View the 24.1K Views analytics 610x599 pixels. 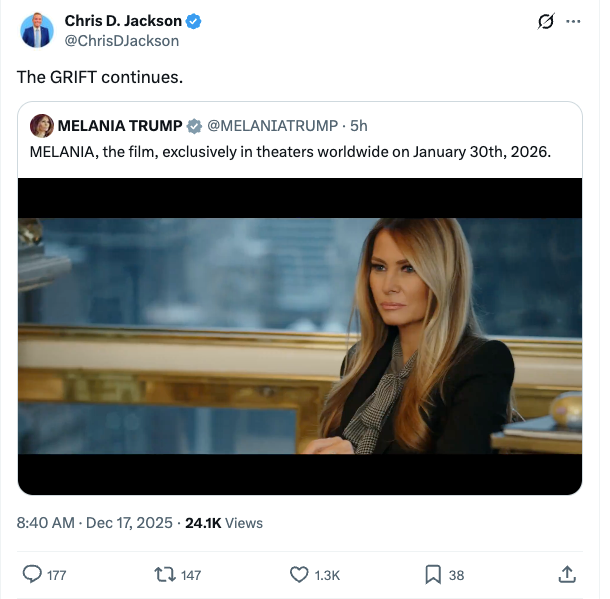pyautogui.click(x=224, y=522)
